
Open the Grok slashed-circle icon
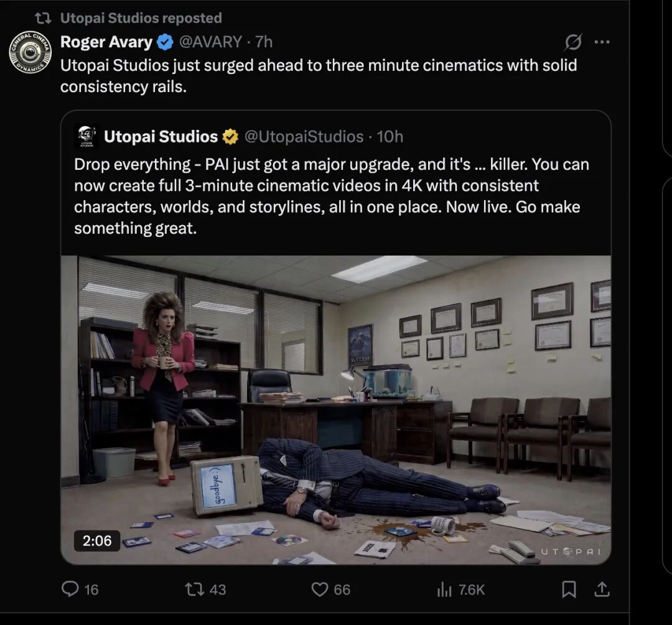572,42
